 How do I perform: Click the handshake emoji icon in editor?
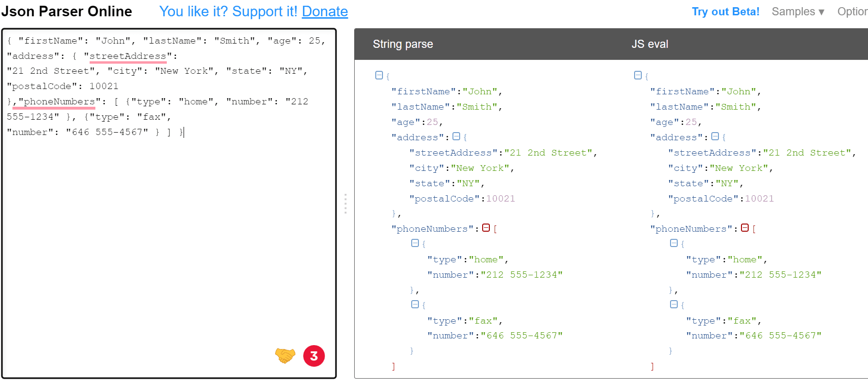click(x=285, y=356)
